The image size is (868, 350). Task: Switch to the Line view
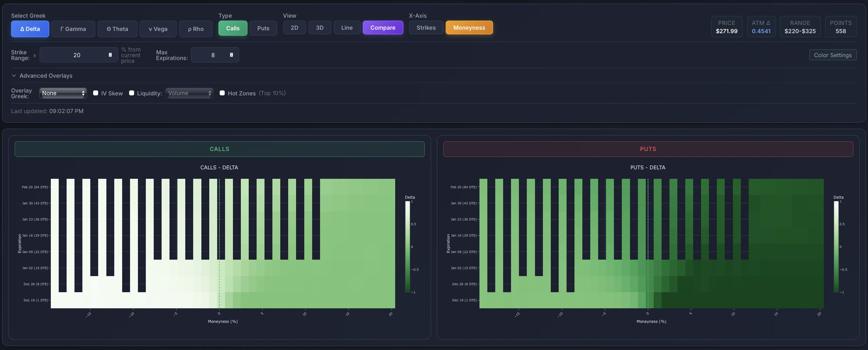point(347,28)
